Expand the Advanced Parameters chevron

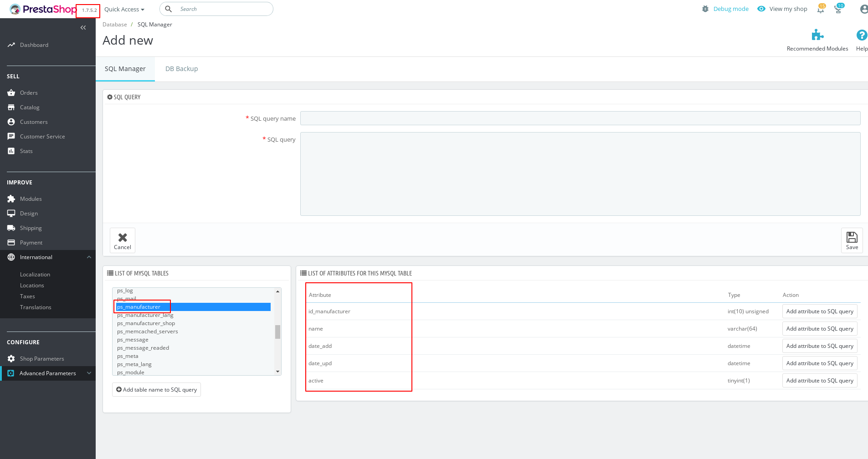(89, 373)
